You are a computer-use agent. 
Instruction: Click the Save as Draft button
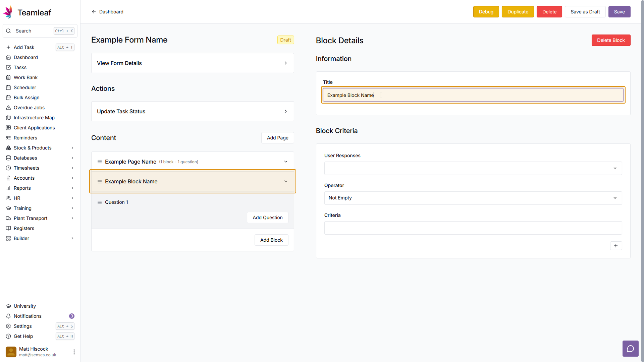[585, 12]
